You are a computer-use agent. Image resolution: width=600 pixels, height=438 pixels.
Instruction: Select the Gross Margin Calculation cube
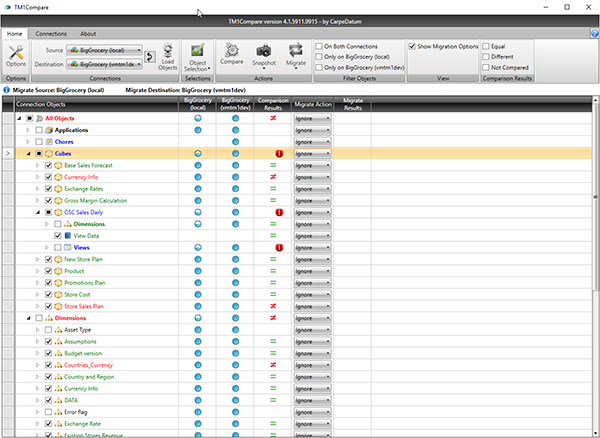pyautogui.click(x=95, y=200)
